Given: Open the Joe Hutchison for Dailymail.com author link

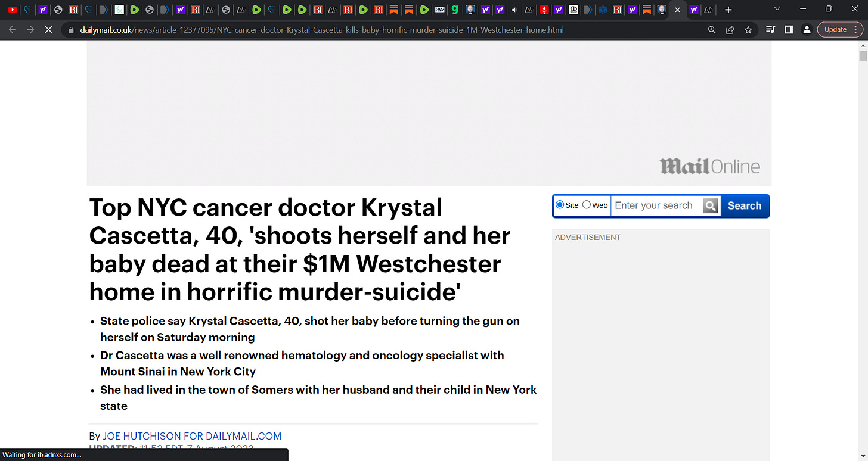Looking at the screenshot, I should pyautogui.click(x=192, y=436).
